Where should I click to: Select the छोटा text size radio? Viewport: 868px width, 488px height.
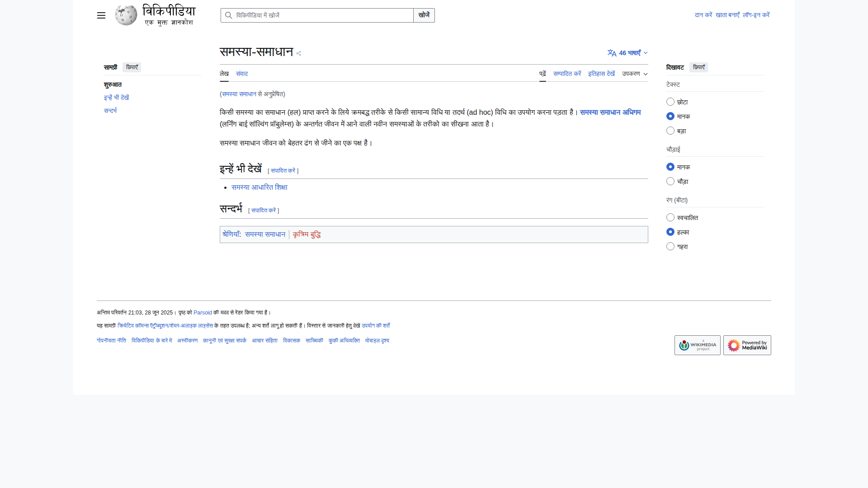(x=670, y=102)
